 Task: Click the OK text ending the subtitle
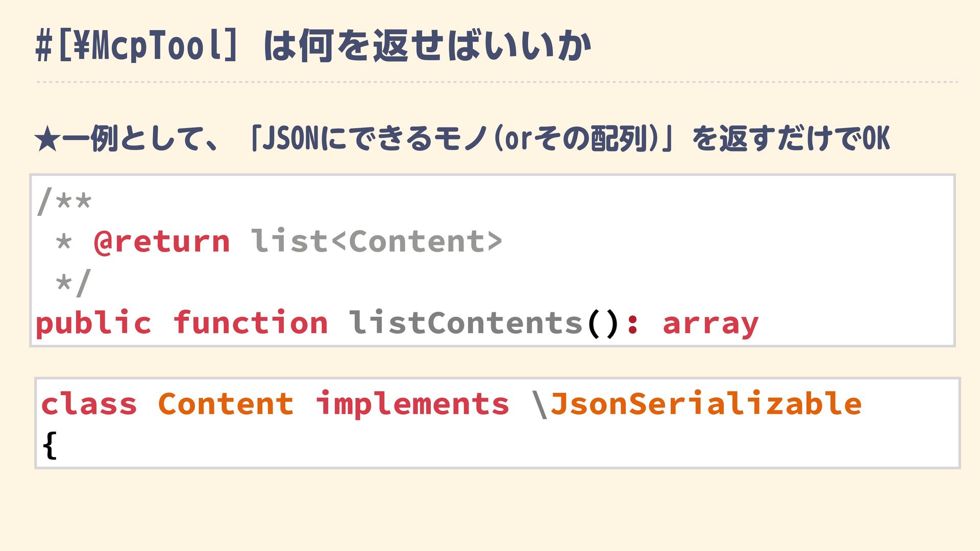coord(876,139)
